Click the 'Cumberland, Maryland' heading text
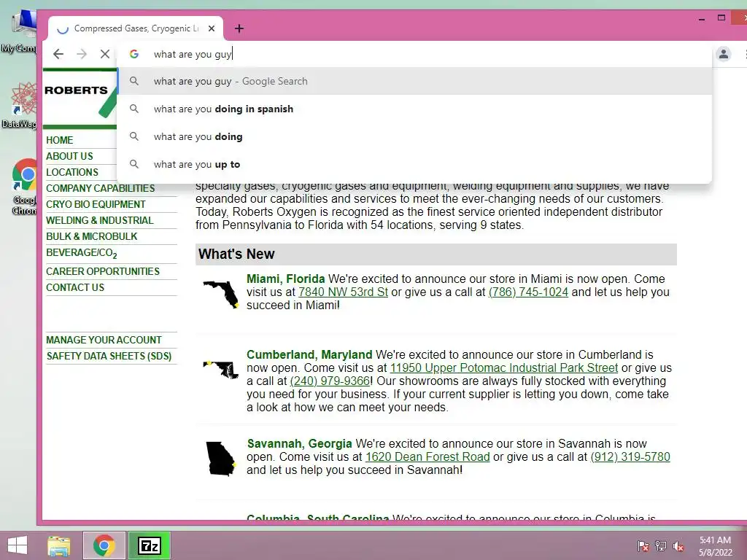Image resolution: width=747 pixels, height=560 pixels. click(x=309, y=354)
